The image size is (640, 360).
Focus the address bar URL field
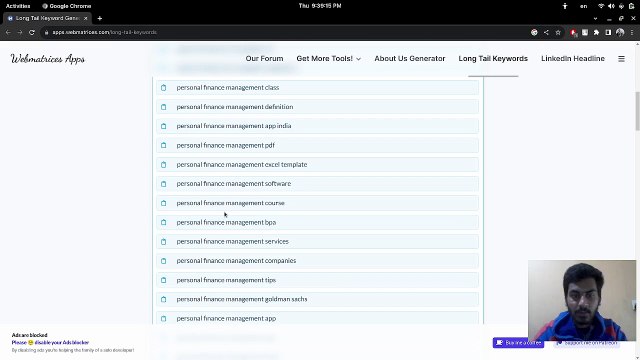pos(286,32)
